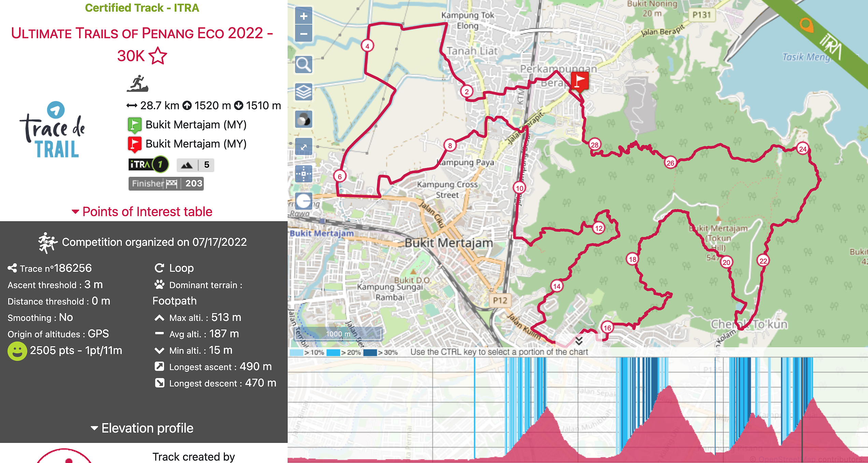This screenshot has width=868, height=463.
Task: Open the map layers selector icon
Action: pyautogui.click(x=303, y=92)
